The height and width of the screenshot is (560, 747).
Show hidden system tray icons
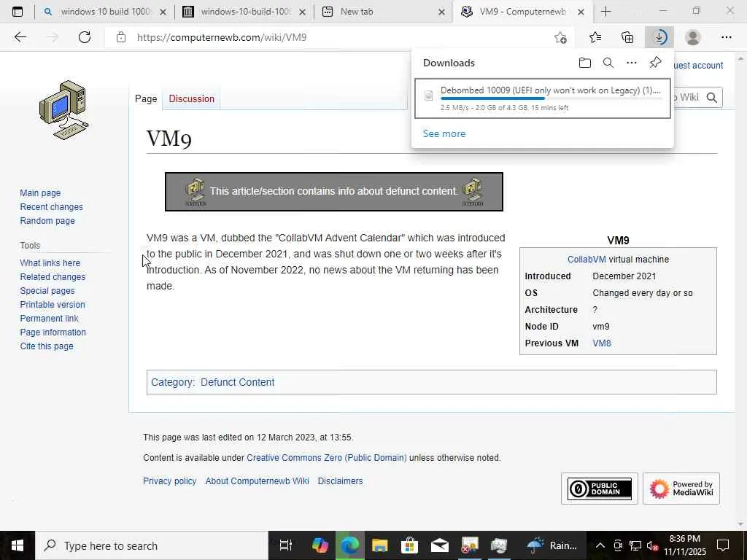pos(600,545)
